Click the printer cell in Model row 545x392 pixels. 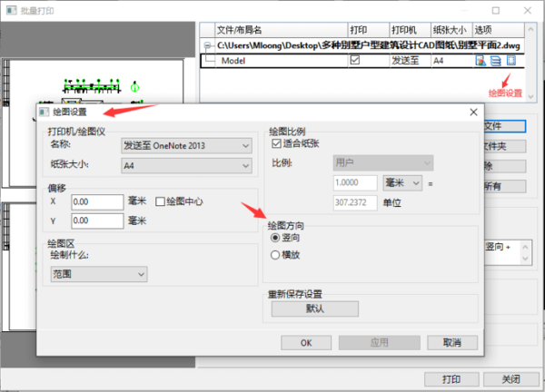[411, 61]
